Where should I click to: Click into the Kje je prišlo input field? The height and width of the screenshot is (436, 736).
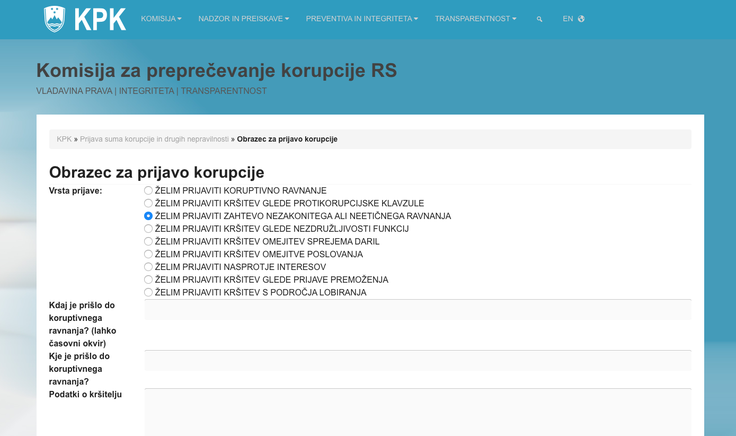418,360
